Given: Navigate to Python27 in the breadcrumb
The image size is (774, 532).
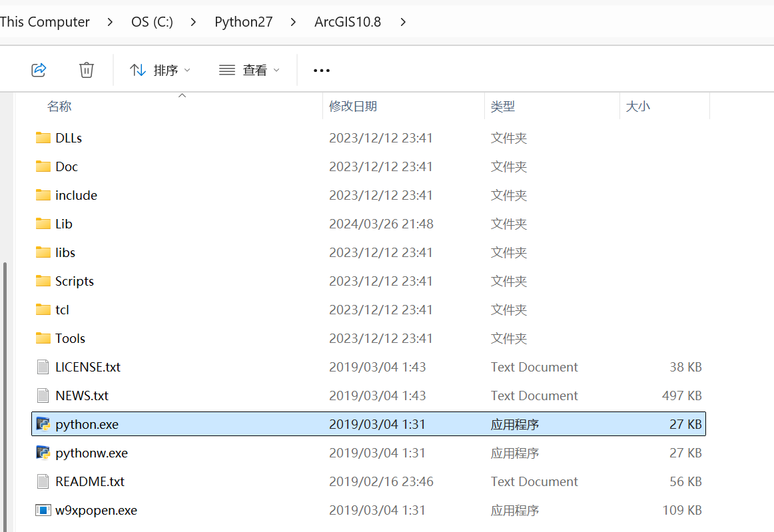Looking at the screenshot, I should (x=244, y=21).
